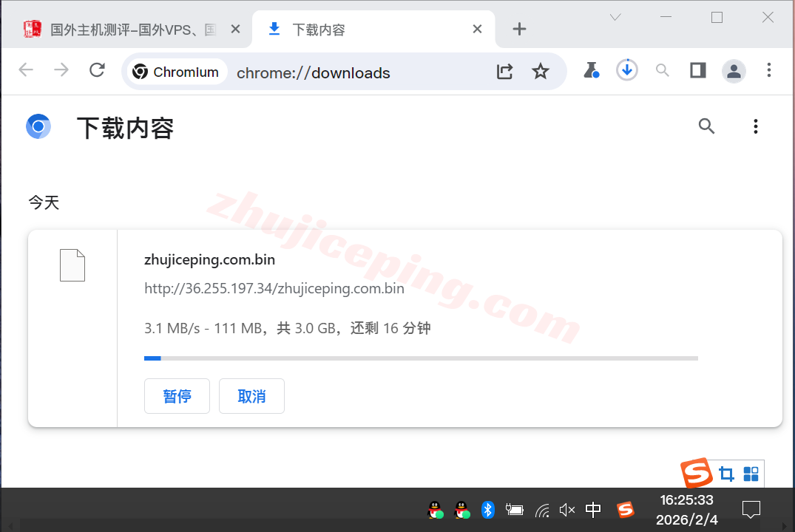Cancel the download with 取消
Viewport: 795px width, 532px height.
click(251, 396)
